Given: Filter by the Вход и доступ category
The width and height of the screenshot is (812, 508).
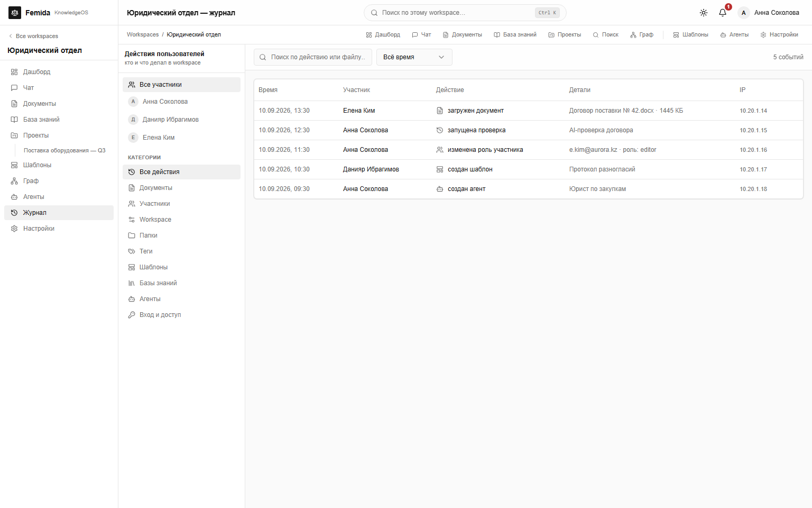Looking at the screenshot, I should 181,315.
